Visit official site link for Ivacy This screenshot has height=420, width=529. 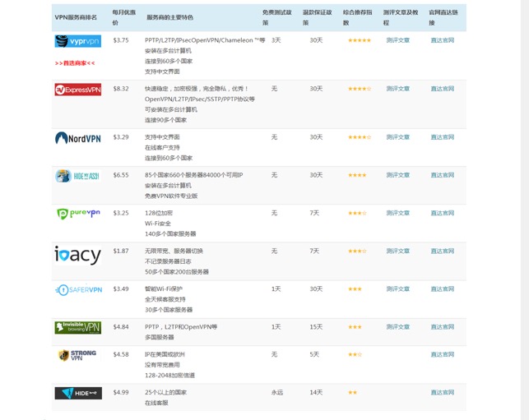tap(443, 252)
